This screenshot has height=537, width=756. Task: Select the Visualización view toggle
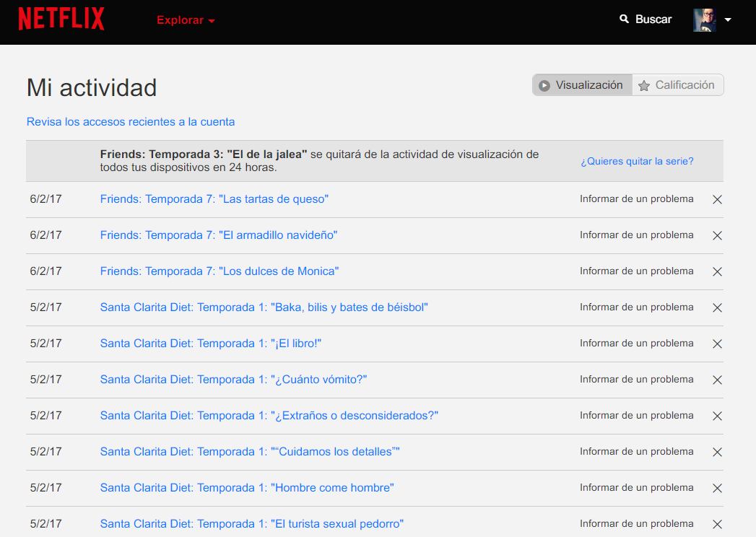click(582, 84)
